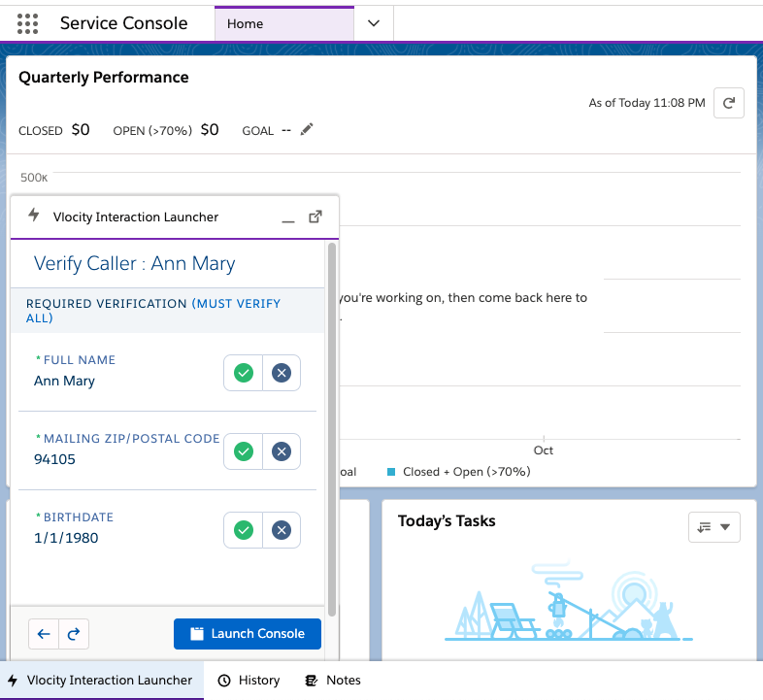Open the App Launcher dots grid
763x700 pixels.
point(27,23)
